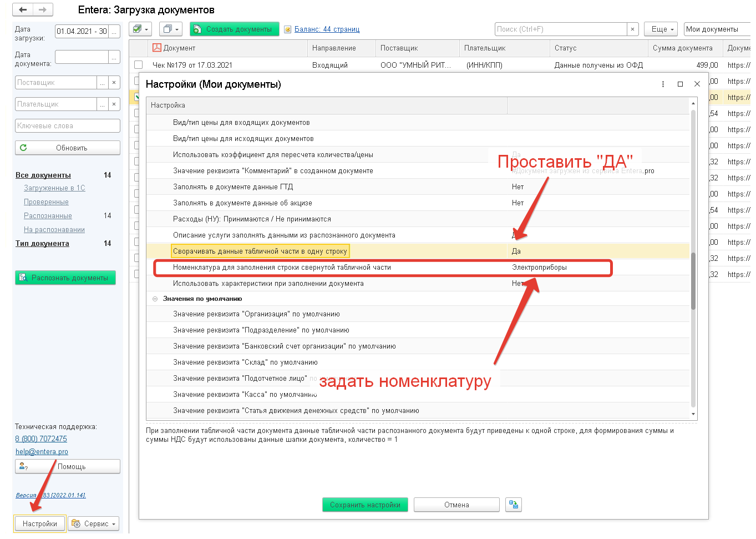756x539 pixels.
Task: Click the settings list scrollbar thumb
Action: point(693,281)
